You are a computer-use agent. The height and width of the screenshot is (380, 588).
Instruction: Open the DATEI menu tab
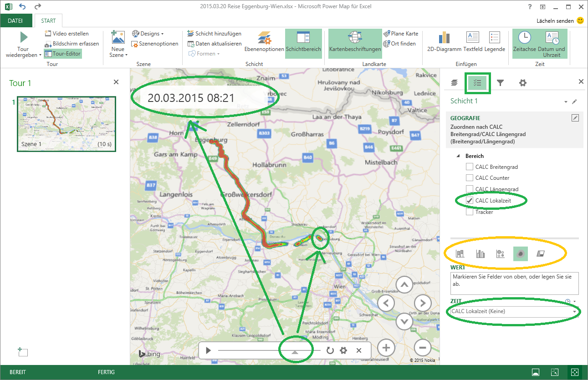pos(15,20)
